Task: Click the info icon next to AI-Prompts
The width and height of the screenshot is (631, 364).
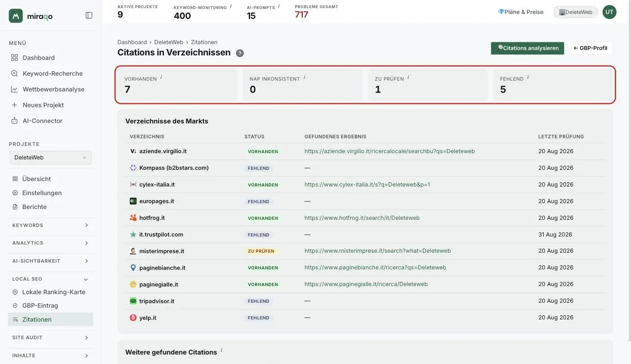Action: tap(279, 6)
